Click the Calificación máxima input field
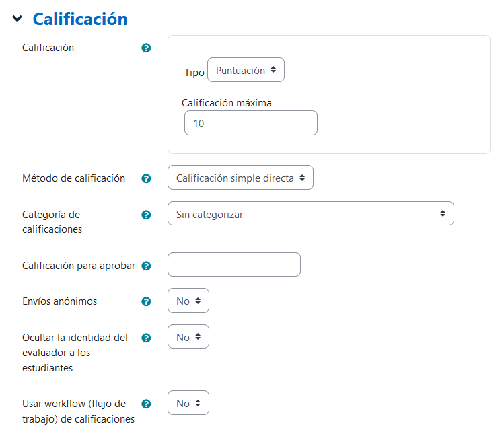Viewport: 504px width, 438px height. [x=251, y=122]
